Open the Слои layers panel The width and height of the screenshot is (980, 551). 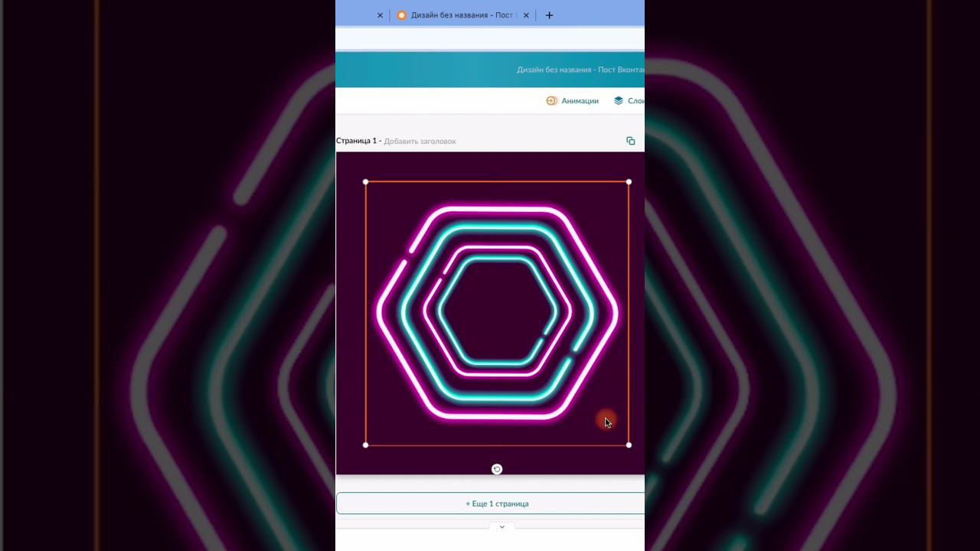pos(629,101)
